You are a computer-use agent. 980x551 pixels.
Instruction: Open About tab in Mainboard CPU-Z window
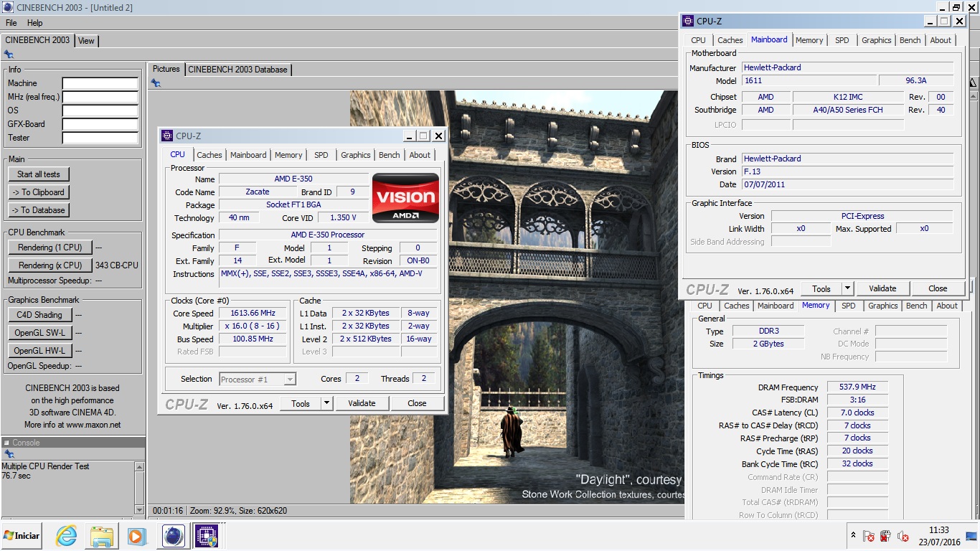pos(941,40)
